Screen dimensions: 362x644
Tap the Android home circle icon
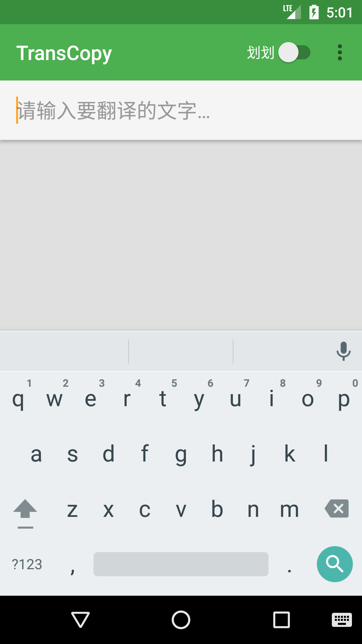click(x=181, y=620)
